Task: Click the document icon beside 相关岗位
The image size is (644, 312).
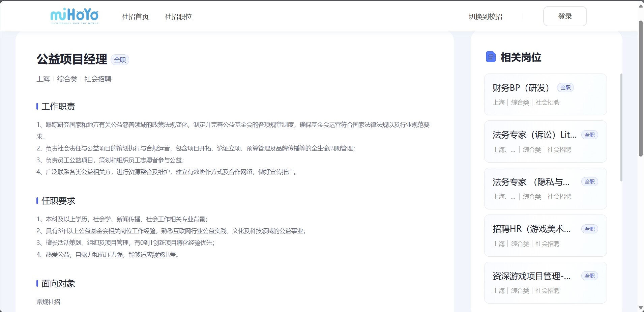Action: pyautogui.click(x=491, y=57)
